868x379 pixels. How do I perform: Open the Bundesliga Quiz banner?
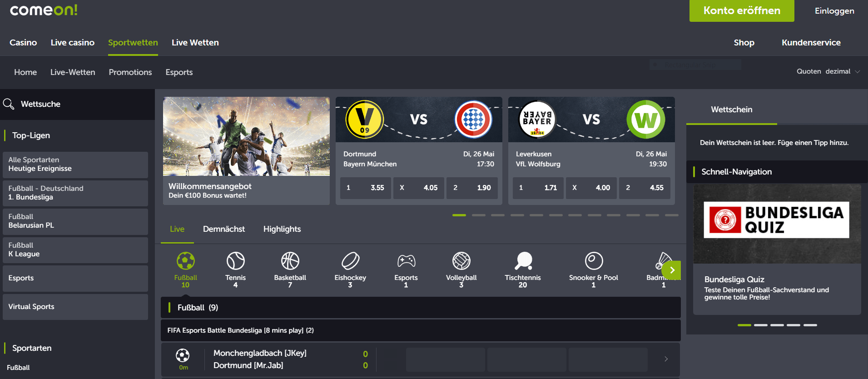click(x=777, y=249)
